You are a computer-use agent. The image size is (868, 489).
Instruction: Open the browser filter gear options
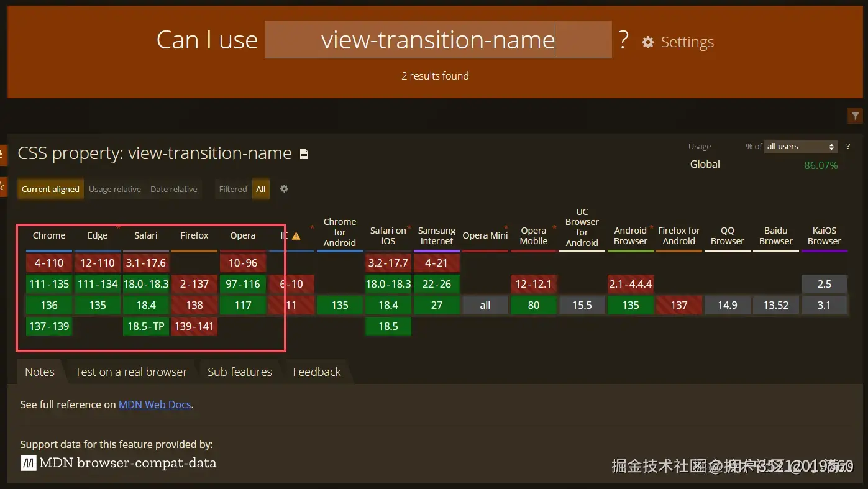(284, 189)
